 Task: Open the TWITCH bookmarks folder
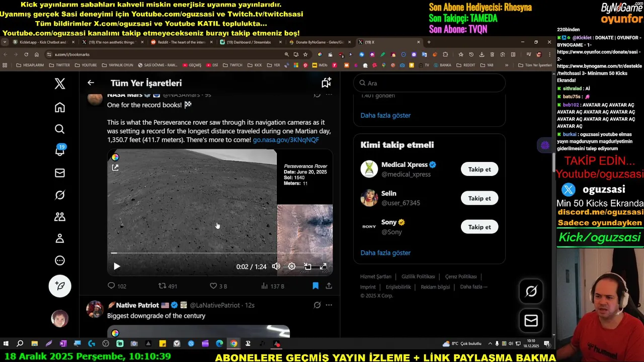click(x=232, y=65)
